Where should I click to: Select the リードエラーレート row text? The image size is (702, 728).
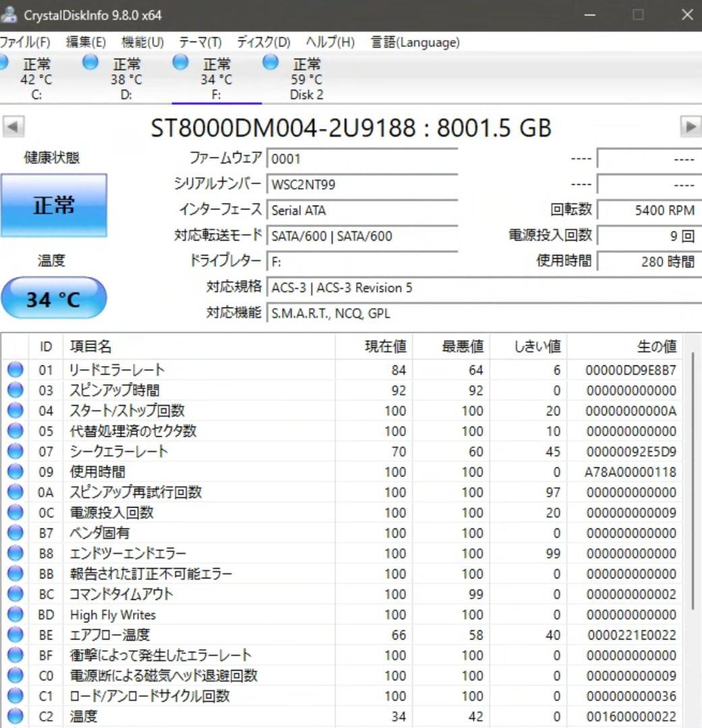117,370
